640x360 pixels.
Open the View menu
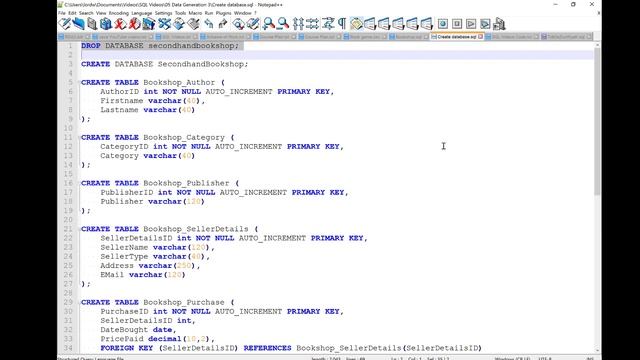[x=101, y=13]
